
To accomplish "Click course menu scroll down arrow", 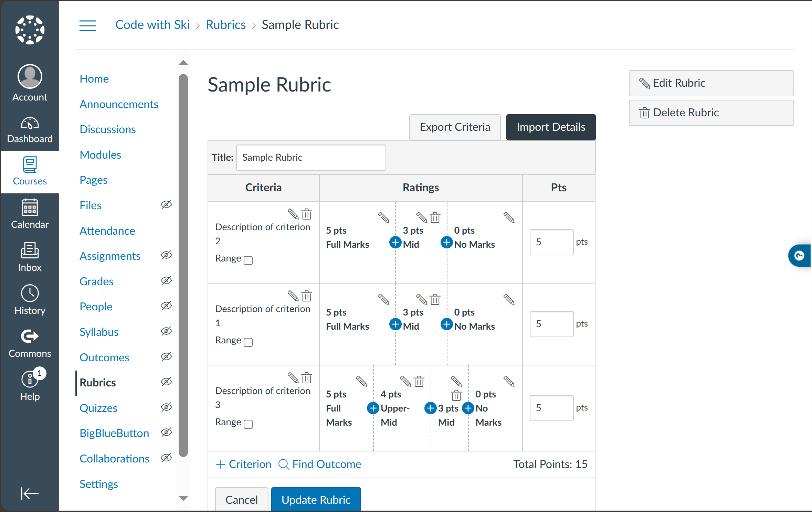I will tap(183, 498).
